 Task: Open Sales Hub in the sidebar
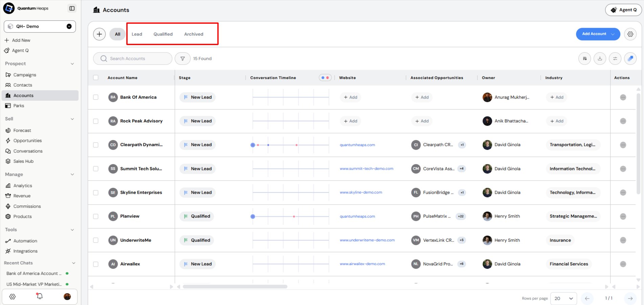[x=23, y=161]
